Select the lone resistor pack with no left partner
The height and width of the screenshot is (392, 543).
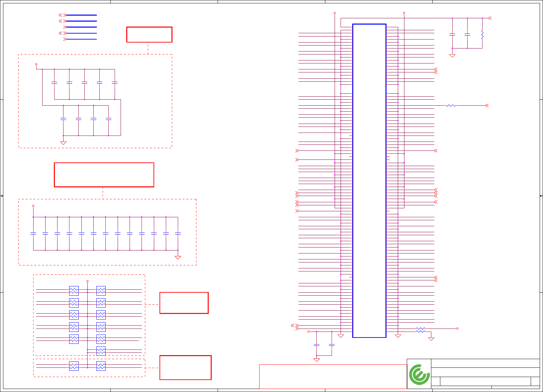(101, 351)
